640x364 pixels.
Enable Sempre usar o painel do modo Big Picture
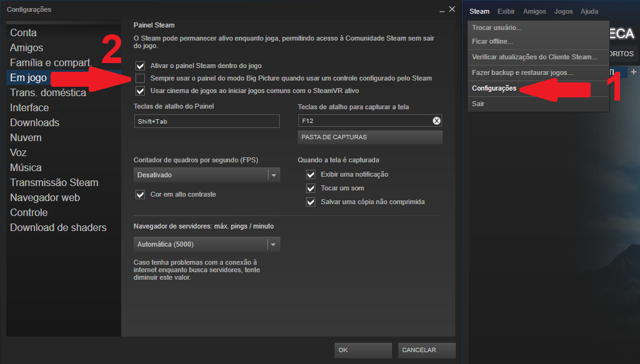click(x=140, y=78)
